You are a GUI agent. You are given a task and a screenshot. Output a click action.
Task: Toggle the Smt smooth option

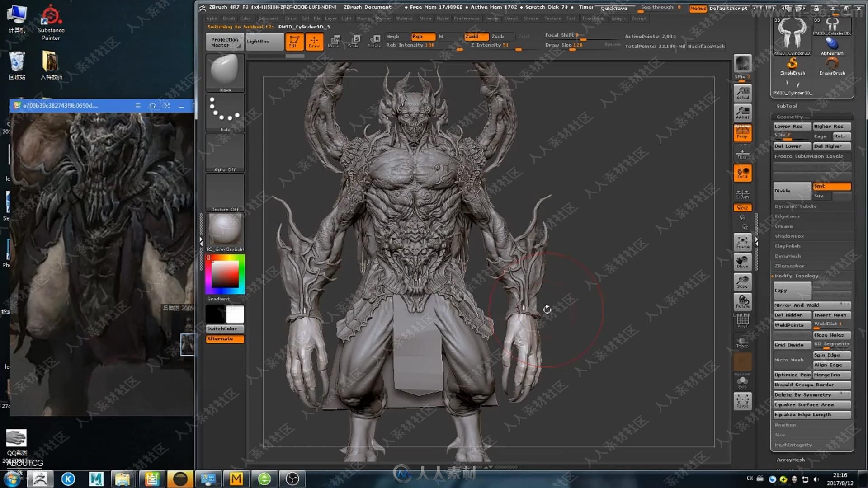832,186
